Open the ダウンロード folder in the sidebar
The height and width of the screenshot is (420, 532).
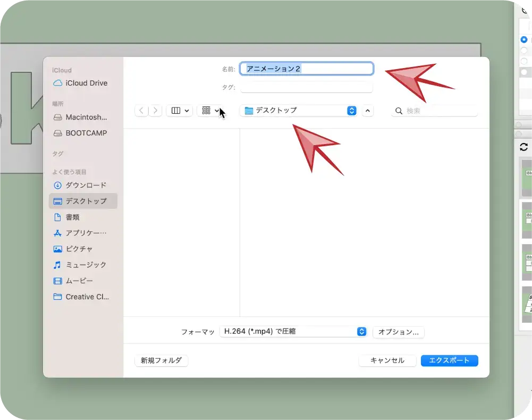(85, 185)
